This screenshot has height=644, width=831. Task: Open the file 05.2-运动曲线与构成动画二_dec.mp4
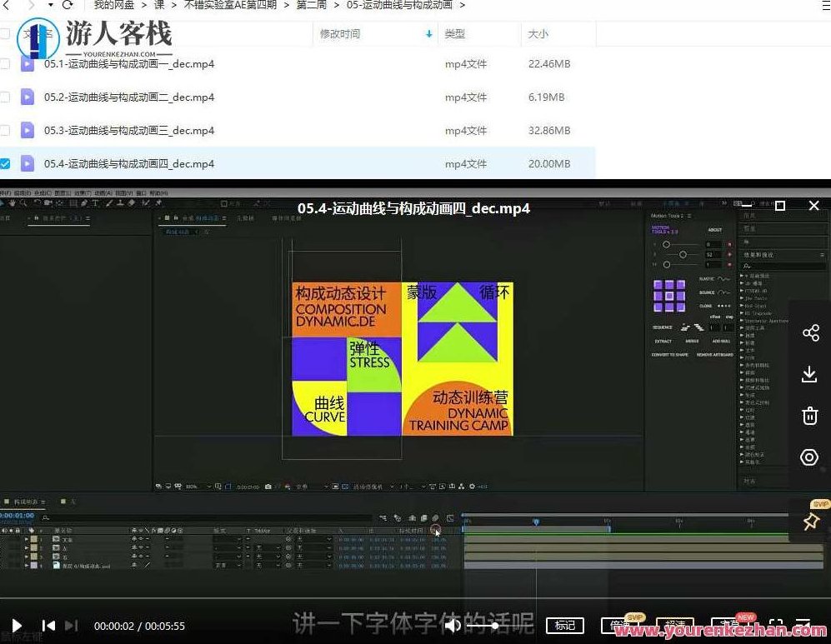(x=129, y=97)
